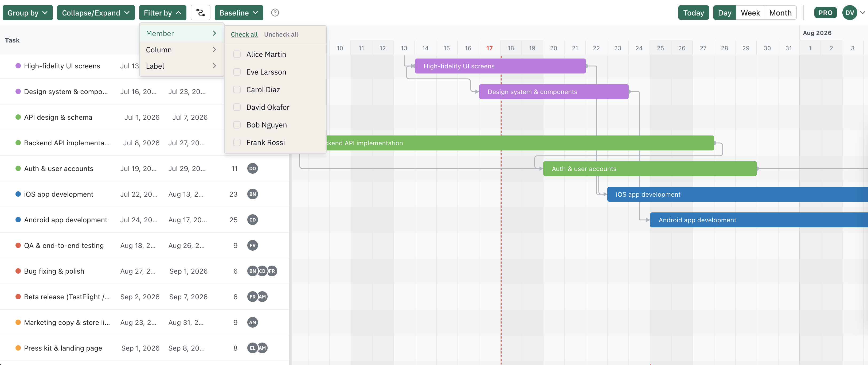Click the DV user avatar
The width and height of the screenshot is (868, 365).
pyautogui.click(x=850, y=13)
